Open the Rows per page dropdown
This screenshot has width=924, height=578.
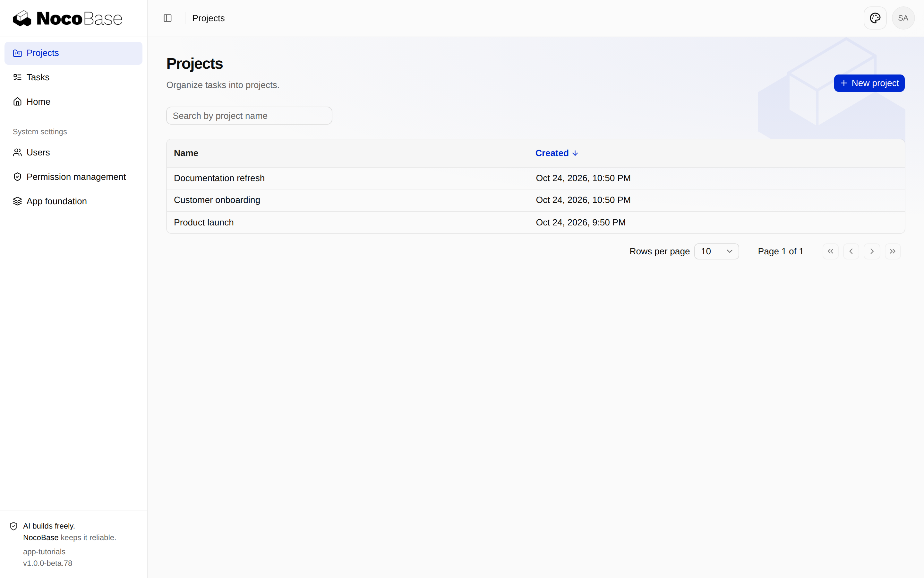tap(717, 251)
